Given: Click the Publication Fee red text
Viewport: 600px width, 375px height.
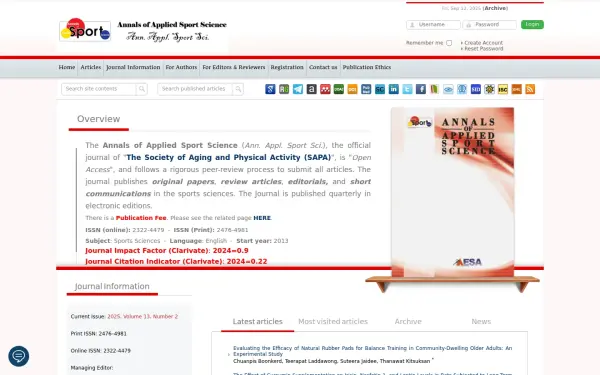Looking at the screenshot, I should (x=141, y=218).
